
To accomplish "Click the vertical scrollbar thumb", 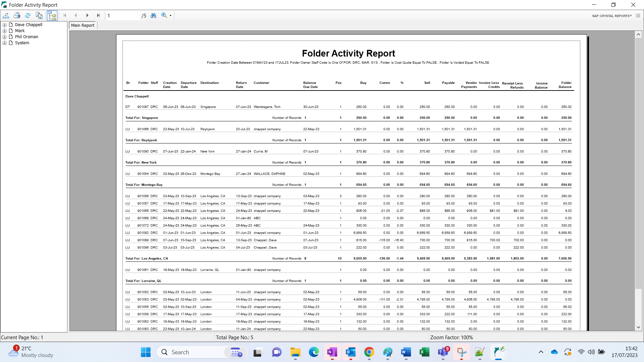I will (638, 163).
